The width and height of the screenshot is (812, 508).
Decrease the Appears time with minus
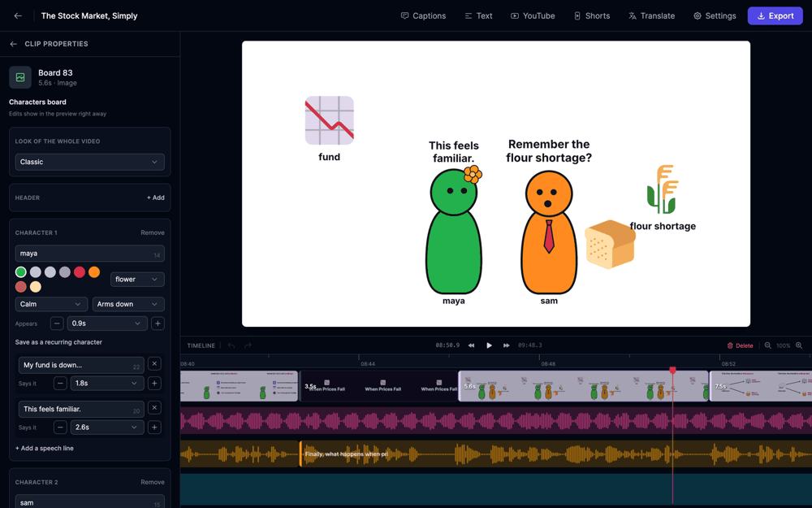[x=57, y=323]
